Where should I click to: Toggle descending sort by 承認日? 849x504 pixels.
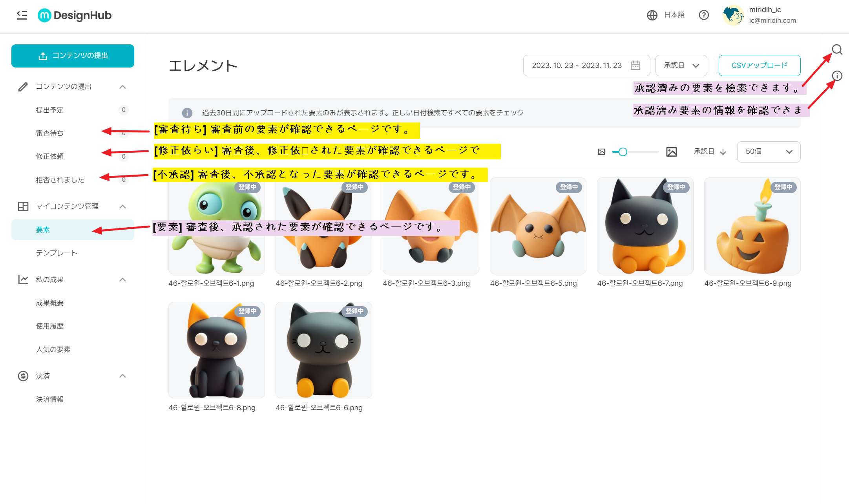coord(723,152)
